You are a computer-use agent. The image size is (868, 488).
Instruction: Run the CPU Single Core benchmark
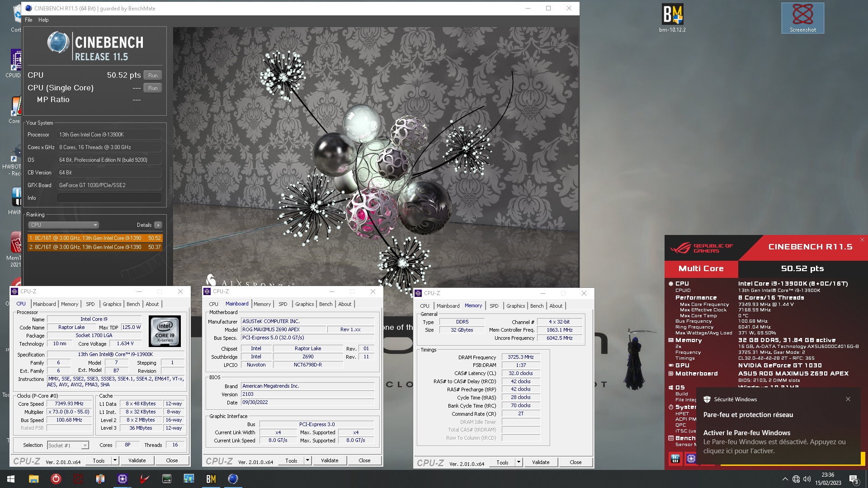[x=153, y=88]
